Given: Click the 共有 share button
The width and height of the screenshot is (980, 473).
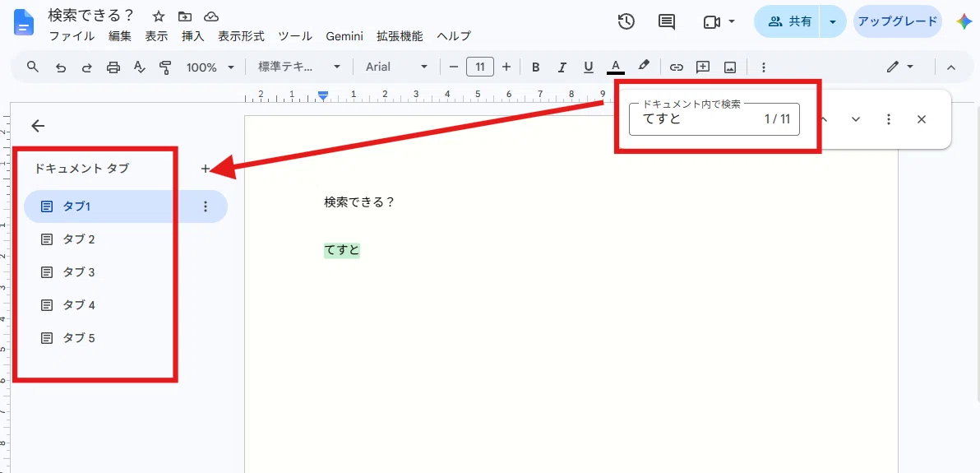Looking at the screenshot, I should (788, 22).
